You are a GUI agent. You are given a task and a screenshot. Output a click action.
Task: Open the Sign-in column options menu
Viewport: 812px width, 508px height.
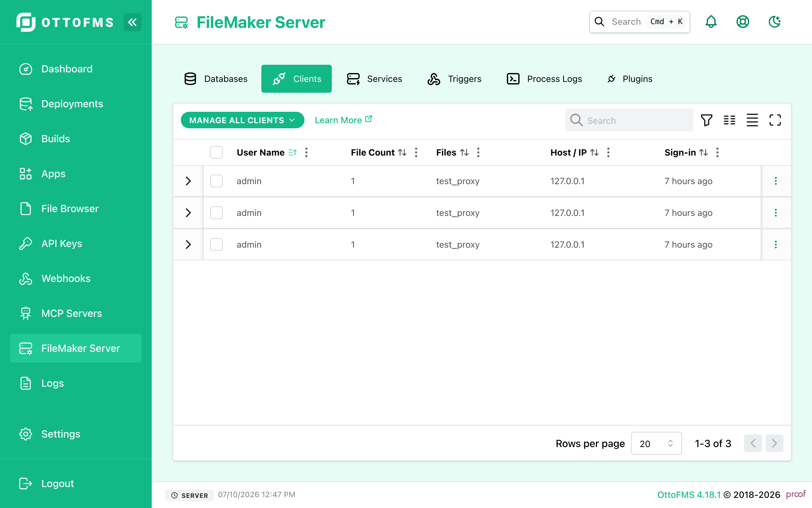(717, 152)
